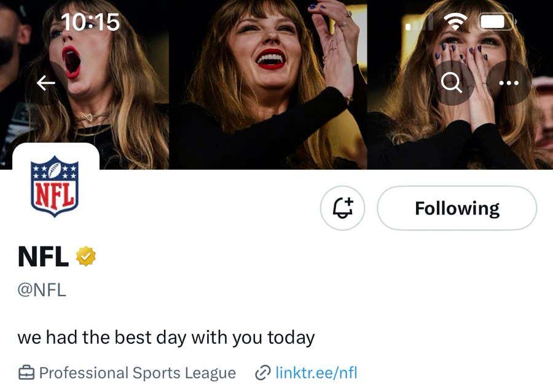Unfollow by tapping the Following button
The height and width of the screenshot is (392, 553).
click(457, 208)
